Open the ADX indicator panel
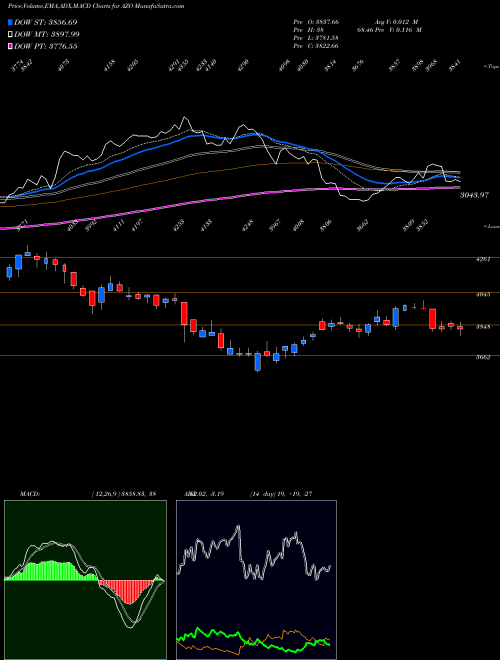The width and height of the screenshot is (500, 660). [256, 580]
